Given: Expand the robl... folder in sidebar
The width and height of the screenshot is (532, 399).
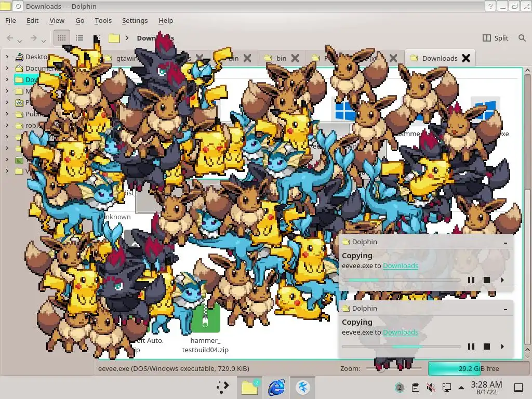Looking at the screenshot, I should tap(7, 125).
